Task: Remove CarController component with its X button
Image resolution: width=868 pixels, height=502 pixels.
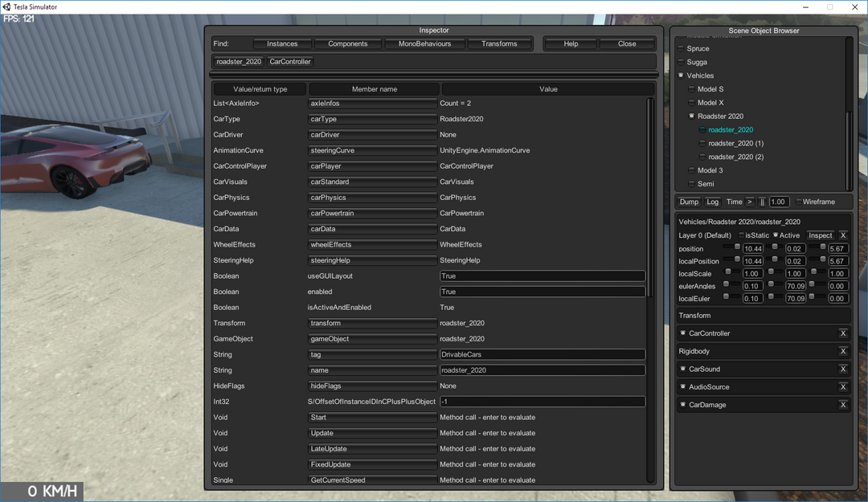Action: (843, 333)
